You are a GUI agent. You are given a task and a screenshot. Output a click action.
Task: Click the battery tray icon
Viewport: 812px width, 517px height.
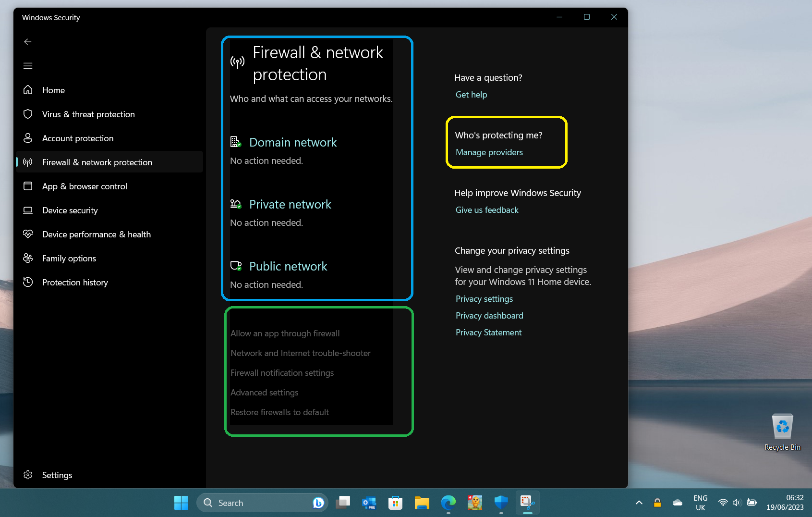click(x=752, y=503)
